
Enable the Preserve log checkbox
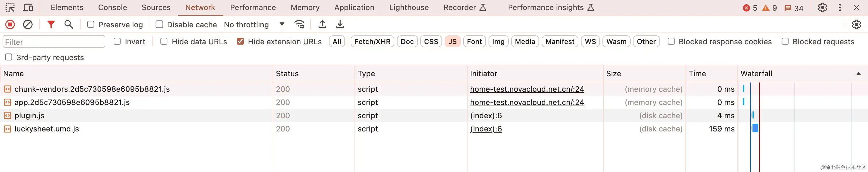tap(91, 24)
